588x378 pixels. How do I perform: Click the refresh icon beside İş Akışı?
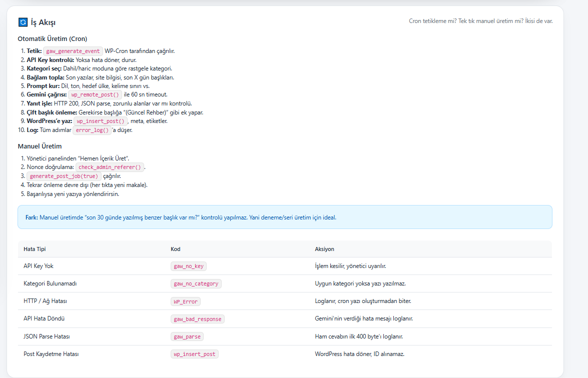[23, 22]
